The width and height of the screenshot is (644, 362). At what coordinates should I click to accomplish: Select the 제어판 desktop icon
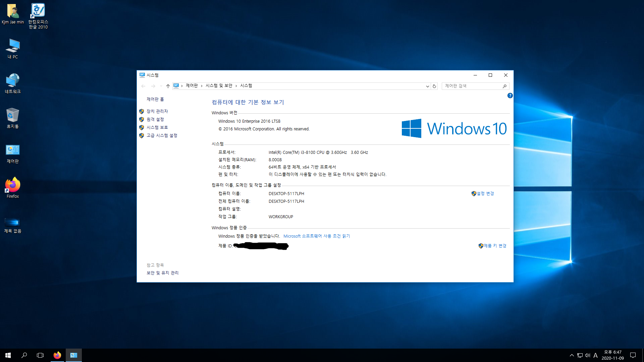pyautogui.click(x=13, y=154)
